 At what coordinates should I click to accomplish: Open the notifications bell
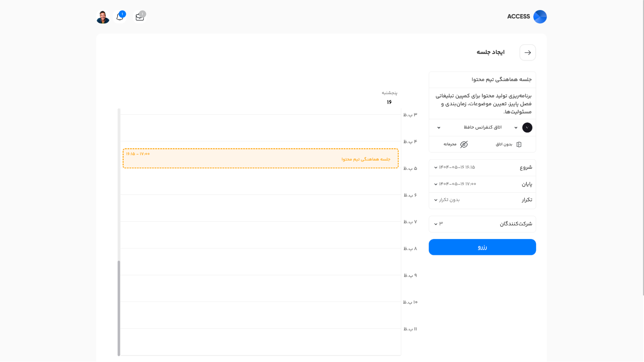[x=120, y=17]
